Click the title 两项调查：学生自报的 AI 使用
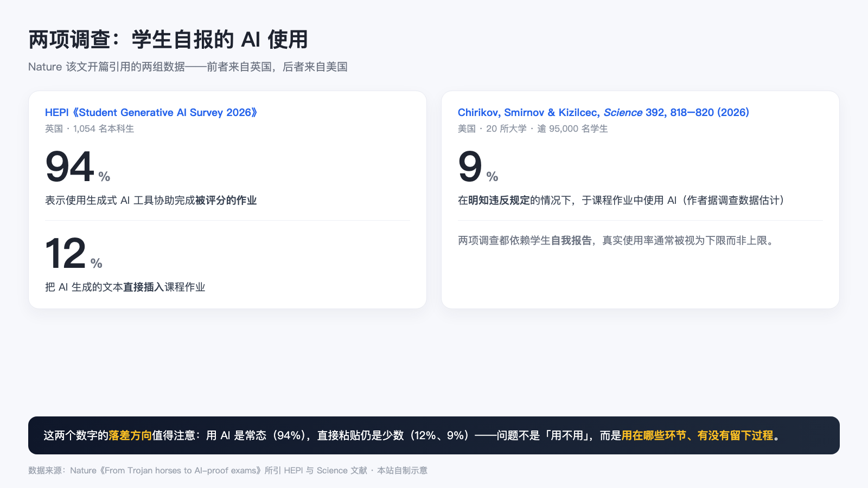The width and height of the screenshot is (868, 488). [168, 40]
